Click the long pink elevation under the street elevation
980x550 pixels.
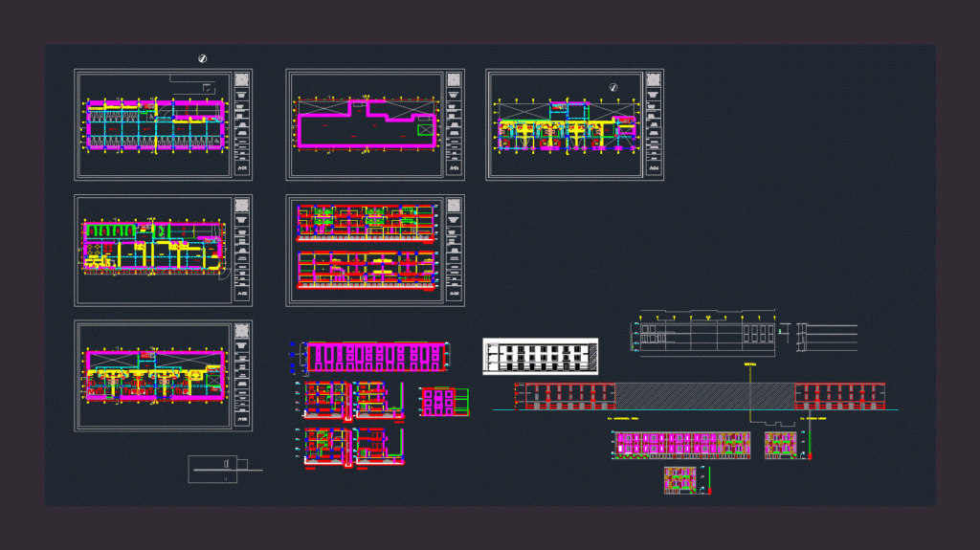681,445
